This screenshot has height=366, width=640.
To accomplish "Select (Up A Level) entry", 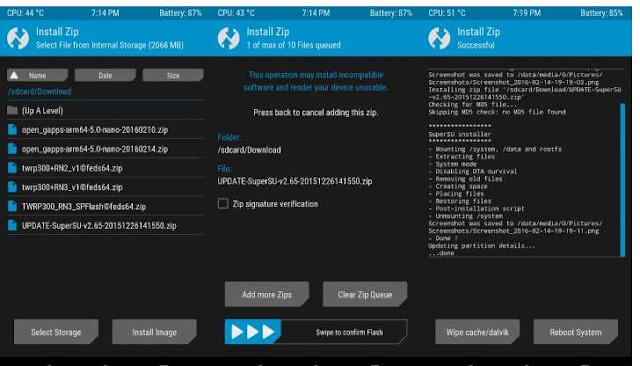I will tap(105, 110).
